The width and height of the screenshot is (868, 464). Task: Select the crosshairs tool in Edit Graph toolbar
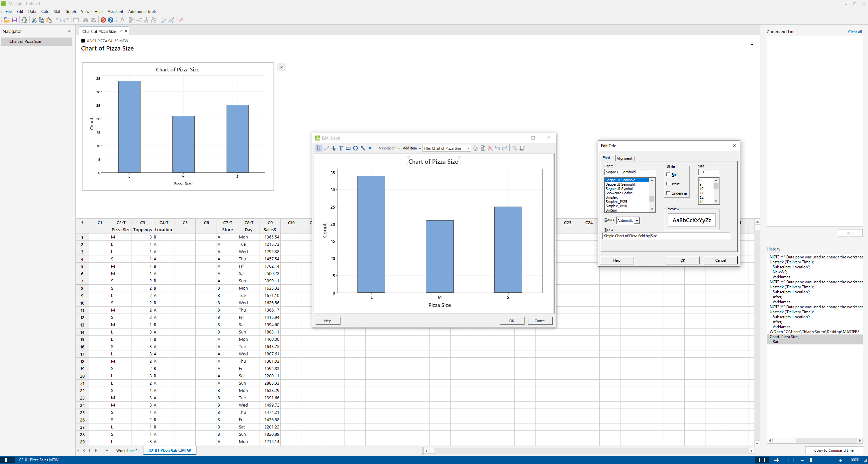click(x=334, y=148)
